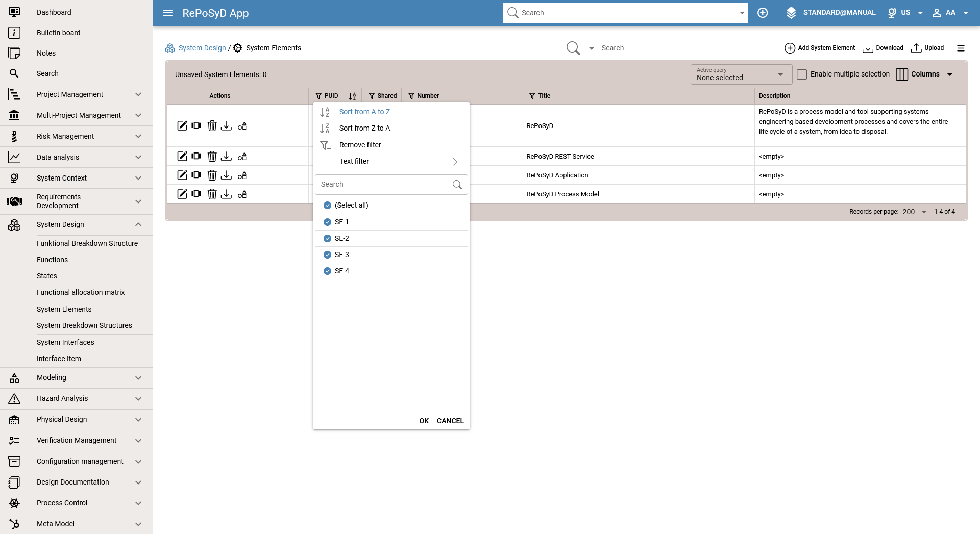Open the Columns dropdown arrow
Image resolution: width=980 pixels, height=534 pixels.
950,74
